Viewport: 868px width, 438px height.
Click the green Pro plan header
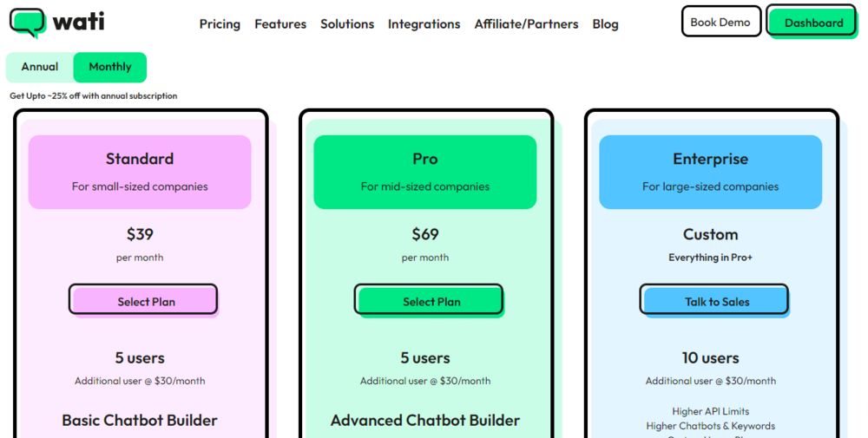tap(425, 172)
